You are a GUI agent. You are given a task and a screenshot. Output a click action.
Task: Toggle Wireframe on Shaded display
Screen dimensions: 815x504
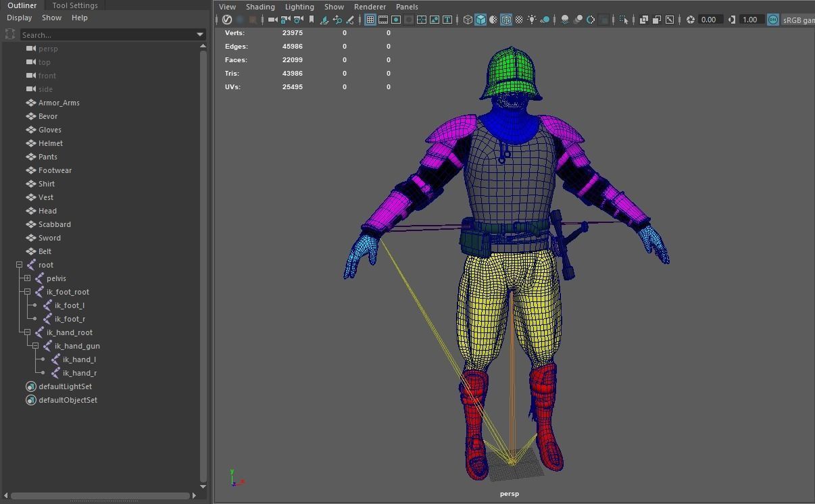point(506,20)
